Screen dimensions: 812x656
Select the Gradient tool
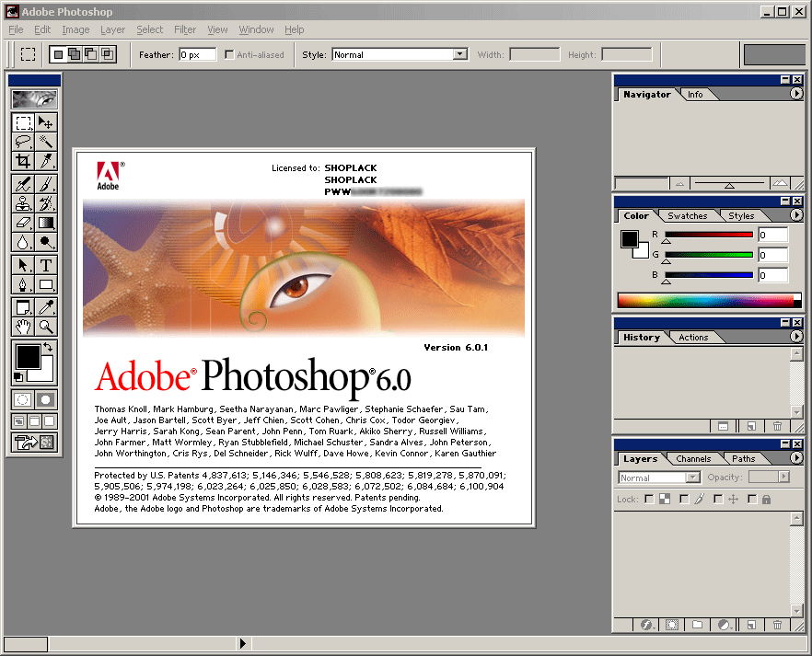pos(46,223)
